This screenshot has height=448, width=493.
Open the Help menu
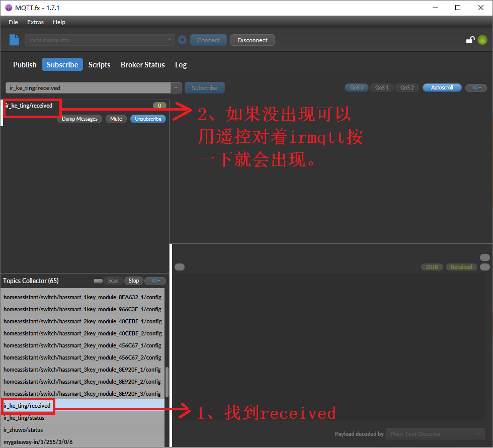click(59, 22)
